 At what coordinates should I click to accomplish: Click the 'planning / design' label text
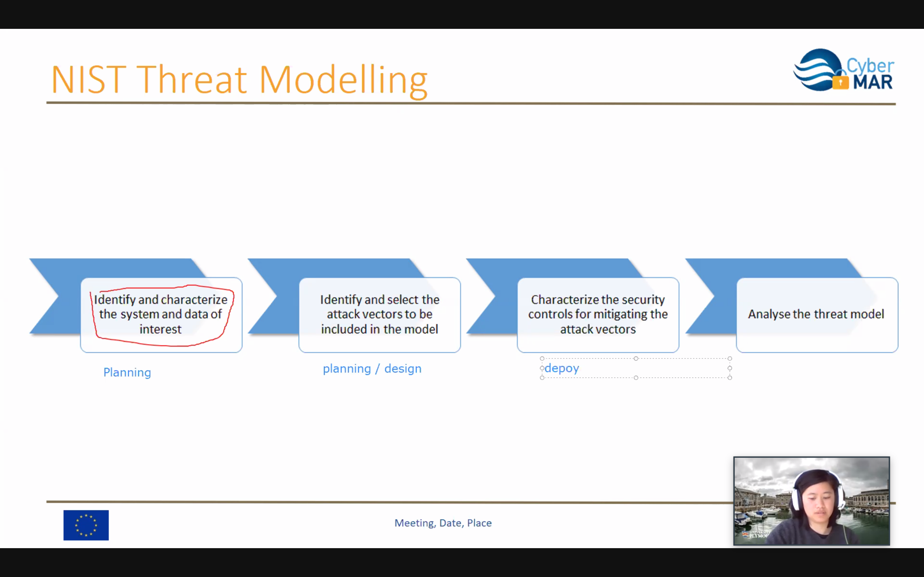click(372, 369)
